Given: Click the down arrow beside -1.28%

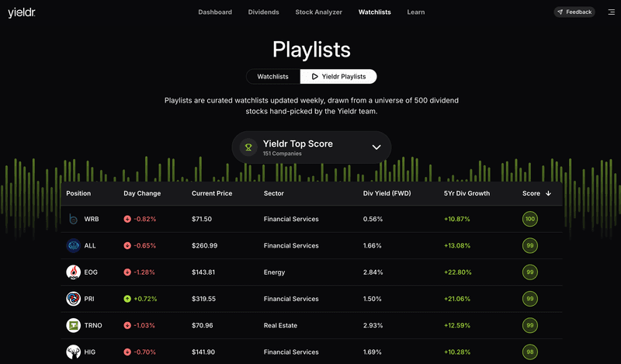Looking at the screenshot, I should (127, 272).
